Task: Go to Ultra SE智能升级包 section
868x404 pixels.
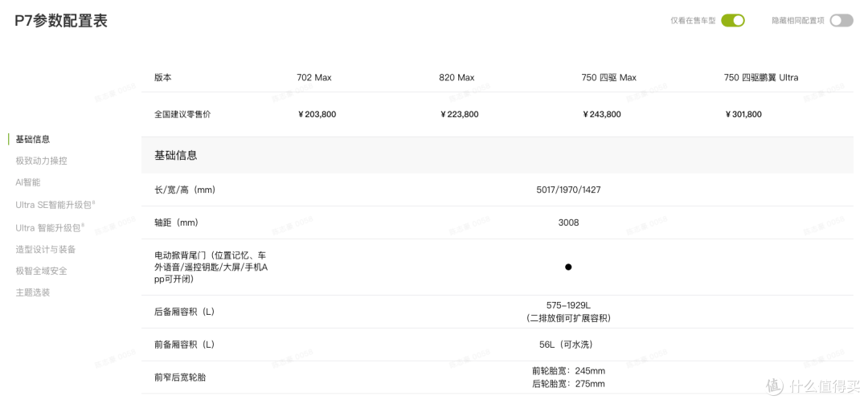Action: 55,205
